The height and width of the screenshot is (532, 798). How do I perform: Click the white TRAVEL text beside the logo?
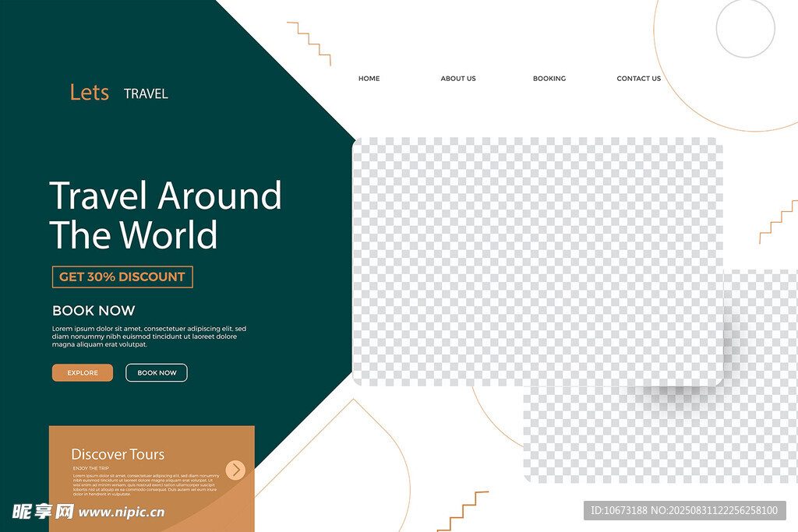coord(146,93)
